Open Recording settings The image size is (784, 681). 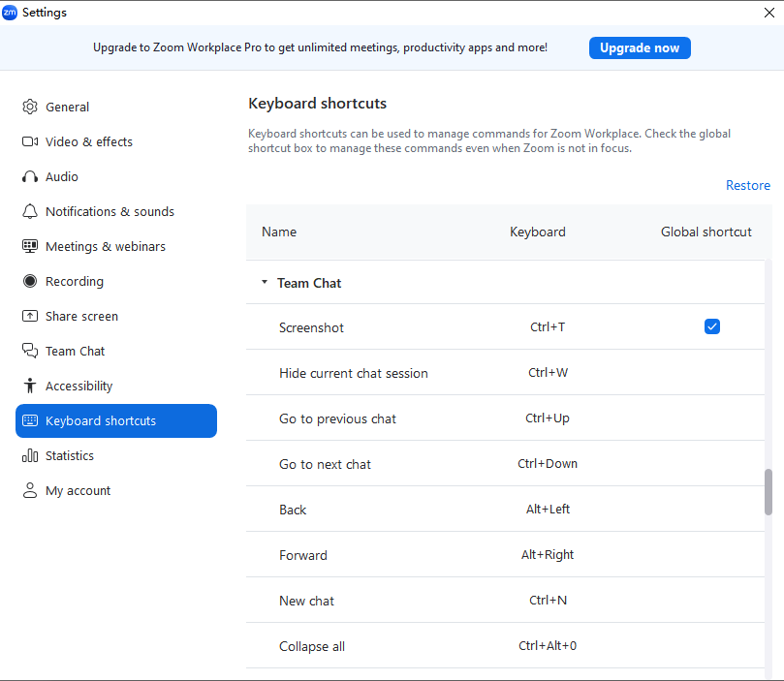click(x=116, y=281)
